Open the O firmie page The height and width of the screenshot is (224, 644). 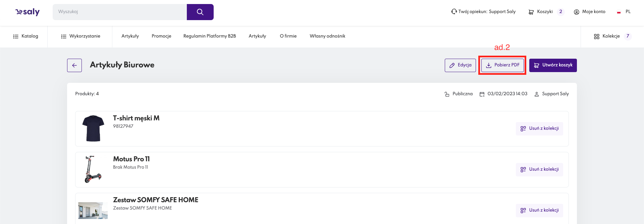click(x=288, y=36)
